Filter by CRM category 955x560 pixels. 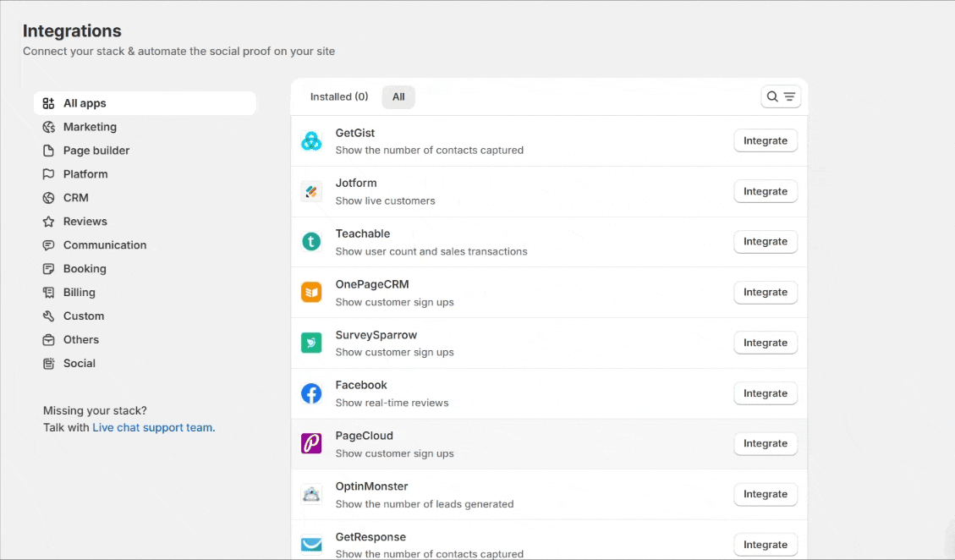coord(75,198)
